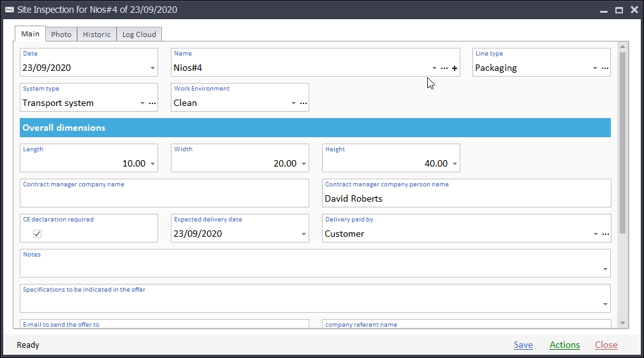Expand the Date dropdown calendar
This screenshot has width=644, height=358.
[x=152, y=68]
